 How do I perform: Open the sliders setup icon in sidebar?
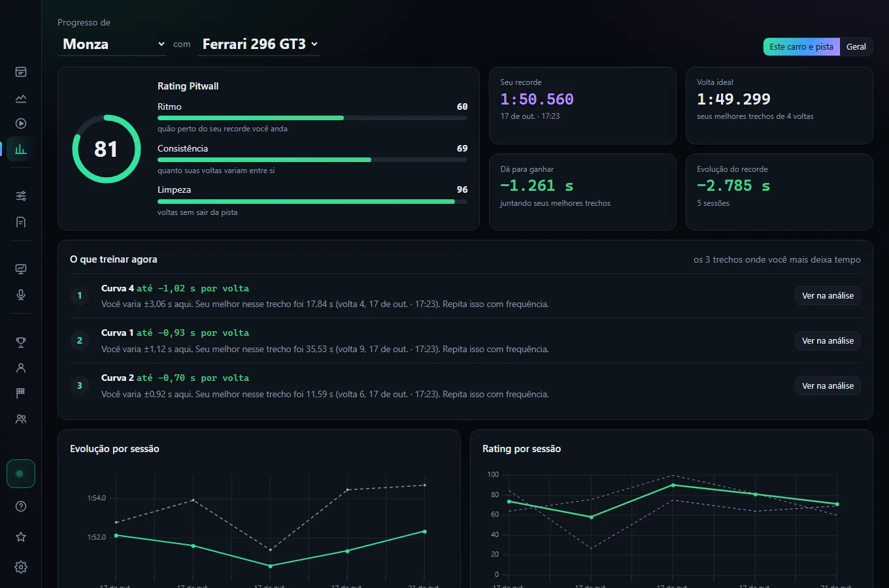coord(21,196)
